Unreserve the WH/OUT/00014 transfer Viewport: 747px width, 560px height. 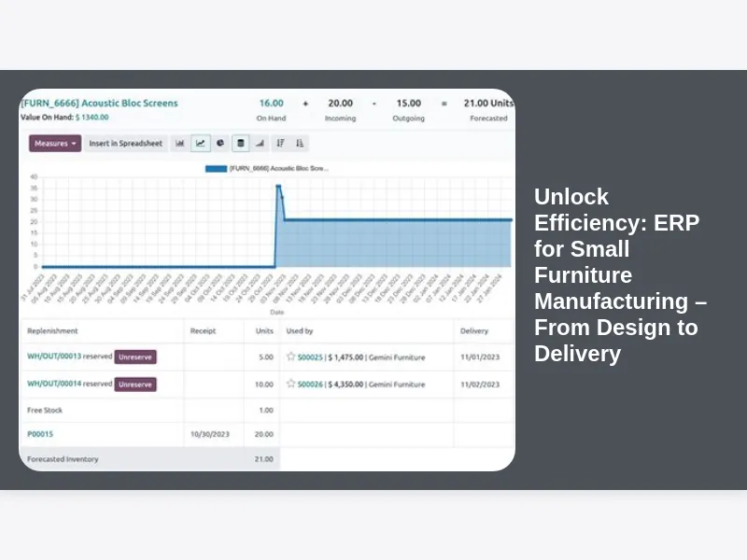(x=135, y=384)
